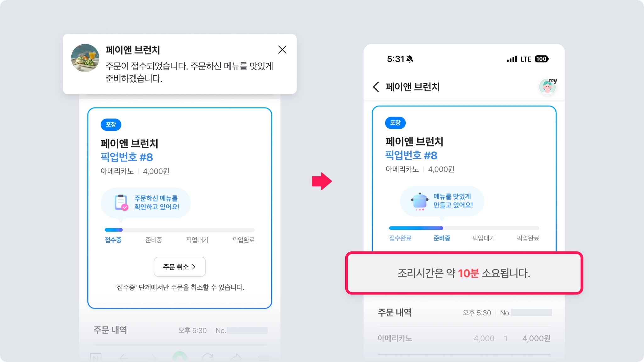Click the 주문 취소 button
644x362 pixels.
click(x=180, y=267)
